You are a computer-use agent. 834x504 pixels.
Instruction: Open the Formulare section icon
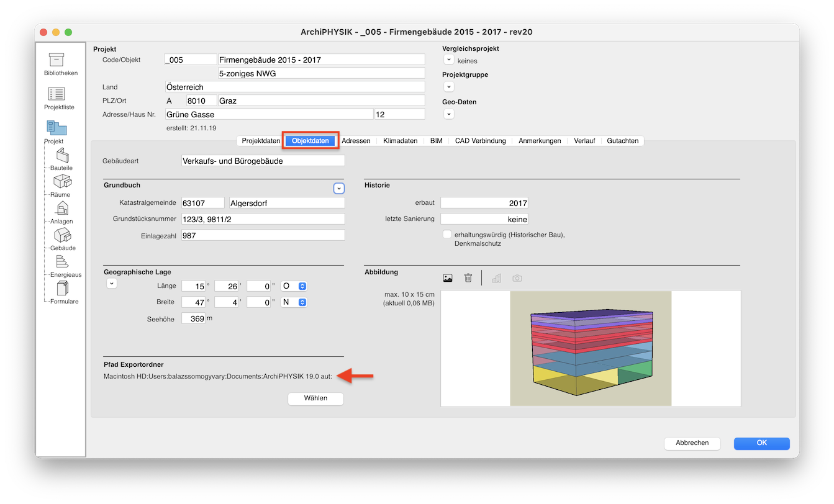62,288
